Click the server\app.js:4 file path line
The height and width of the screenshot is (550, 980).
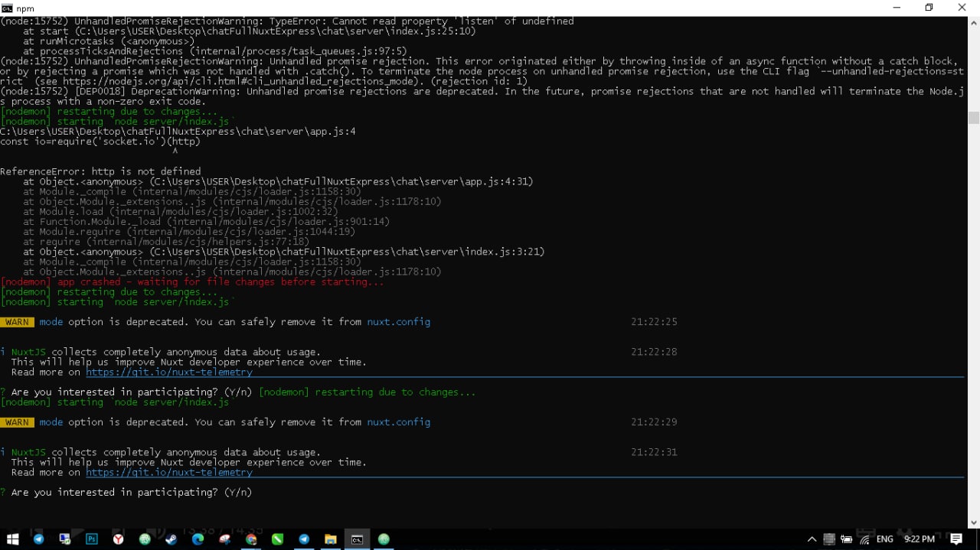(x=178, y=132)
